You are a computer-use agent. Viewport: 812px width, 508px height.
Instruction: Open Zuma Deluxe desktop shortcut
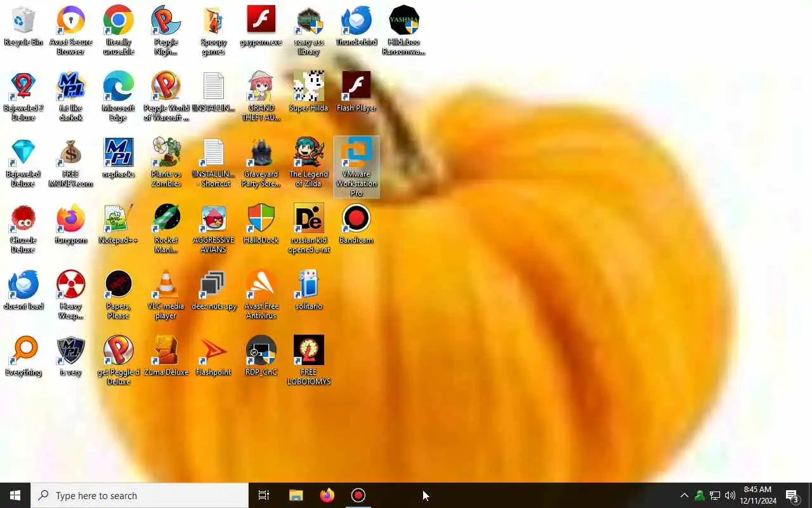(166, 357)
